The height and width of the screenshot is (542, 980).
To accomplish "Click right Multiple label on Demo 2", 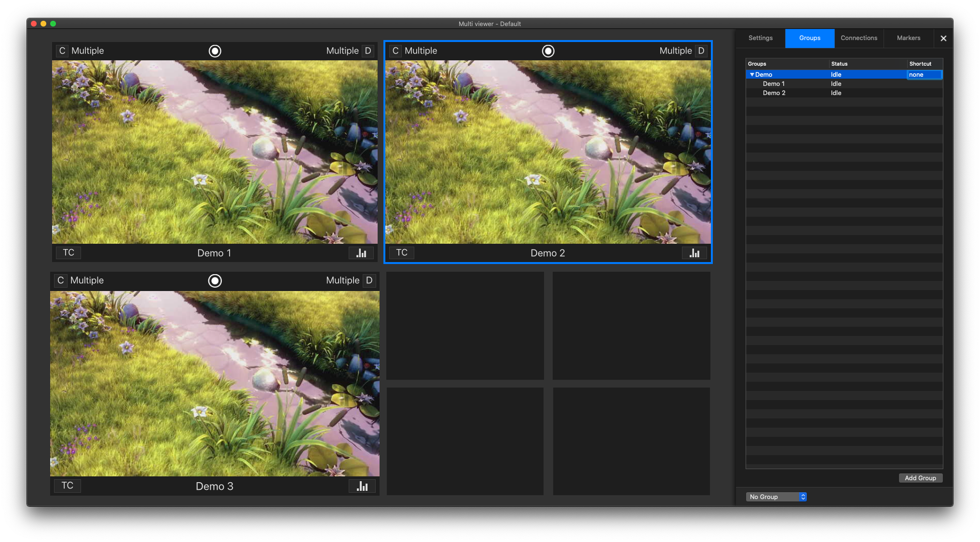I will click(x=676, y=51).
